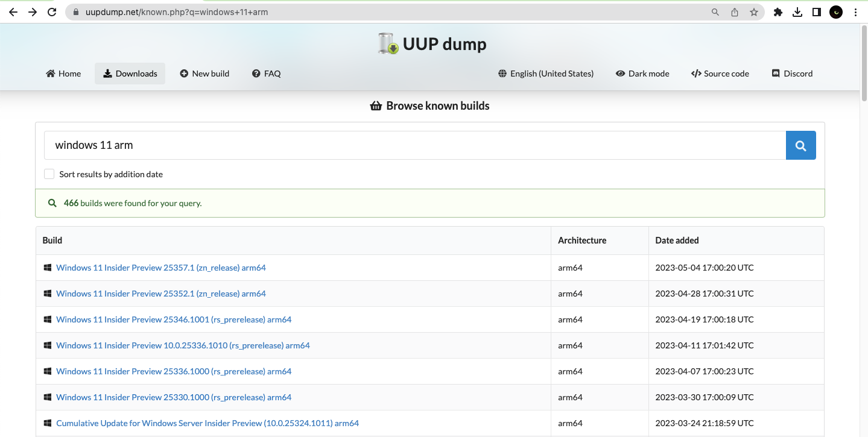868x437 pixels.
Task: Open Windows 11 Insider Preview 25352.1 arm64 link
Action: 161,294
